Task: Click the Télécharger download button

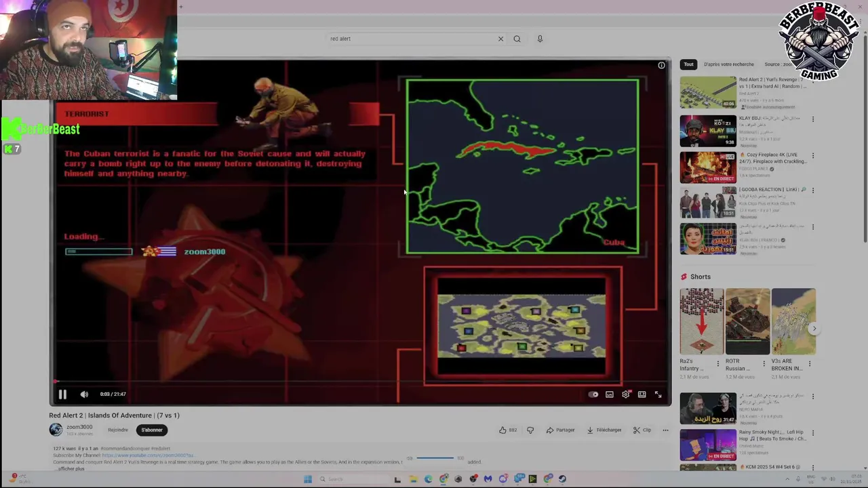Action: (604, 430)
